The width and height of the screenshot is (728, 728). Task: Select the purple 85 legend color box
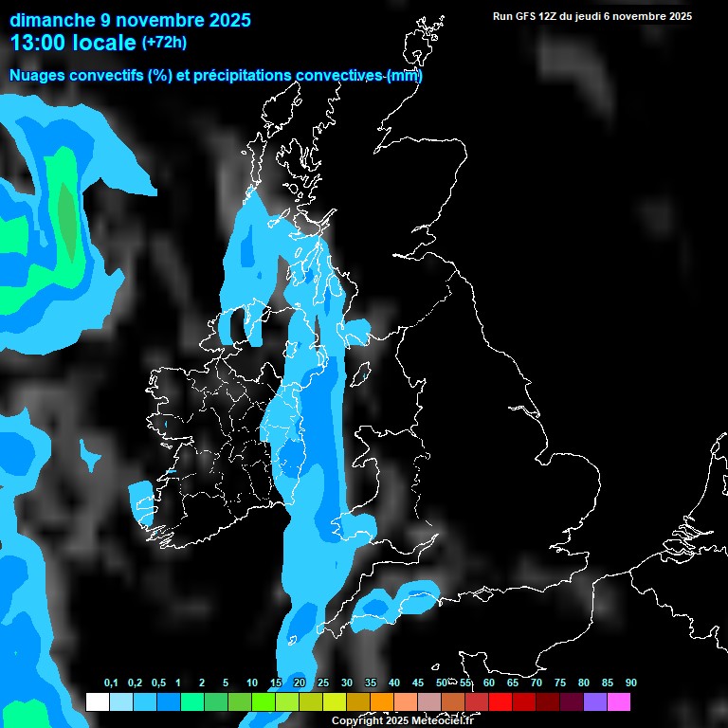[595, 702]
